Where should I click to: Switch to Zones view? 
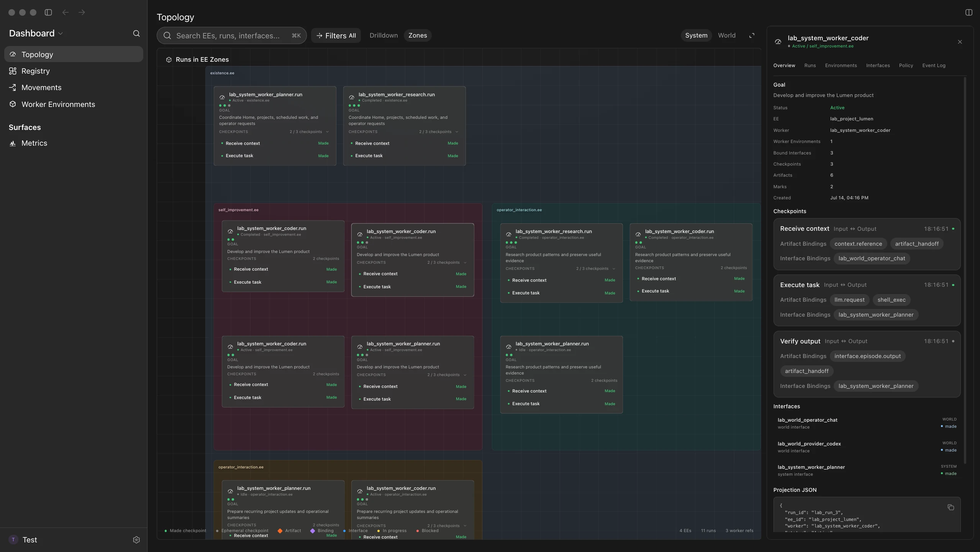coord(418,35)
